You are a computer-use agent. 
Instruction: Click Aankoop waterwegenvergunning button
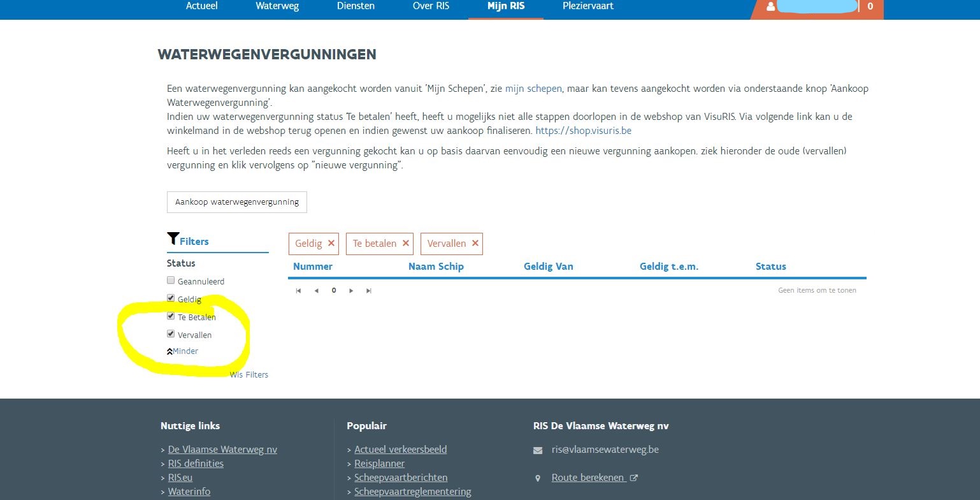click(237, 202)
